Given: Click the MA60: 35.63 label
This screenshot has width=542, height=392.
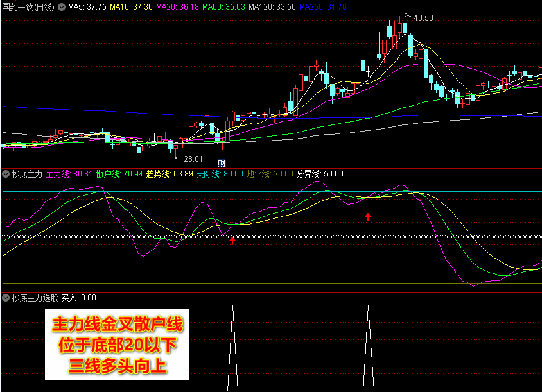Looking at the screenshot, I should [223, 7].
